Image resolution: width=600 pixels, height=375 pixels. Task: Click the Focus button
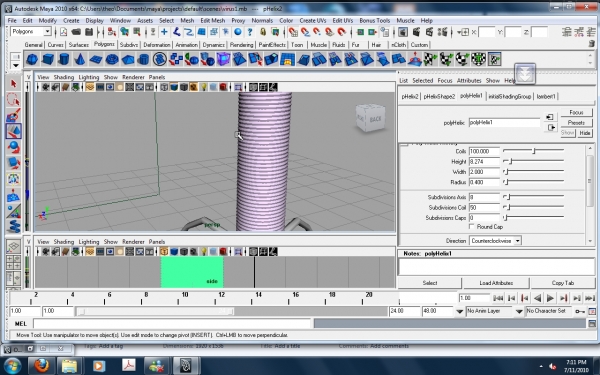(x=576, y=112)
